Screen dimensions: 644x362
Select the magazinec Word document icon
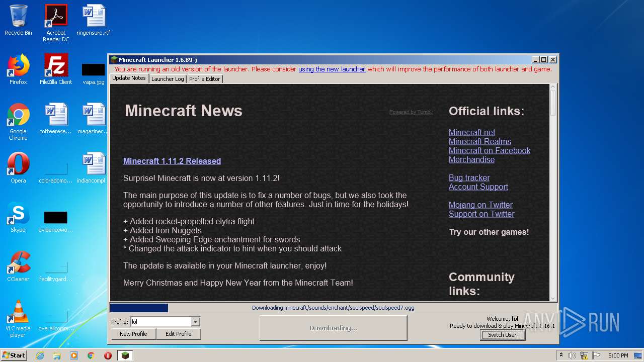[94, 119]
